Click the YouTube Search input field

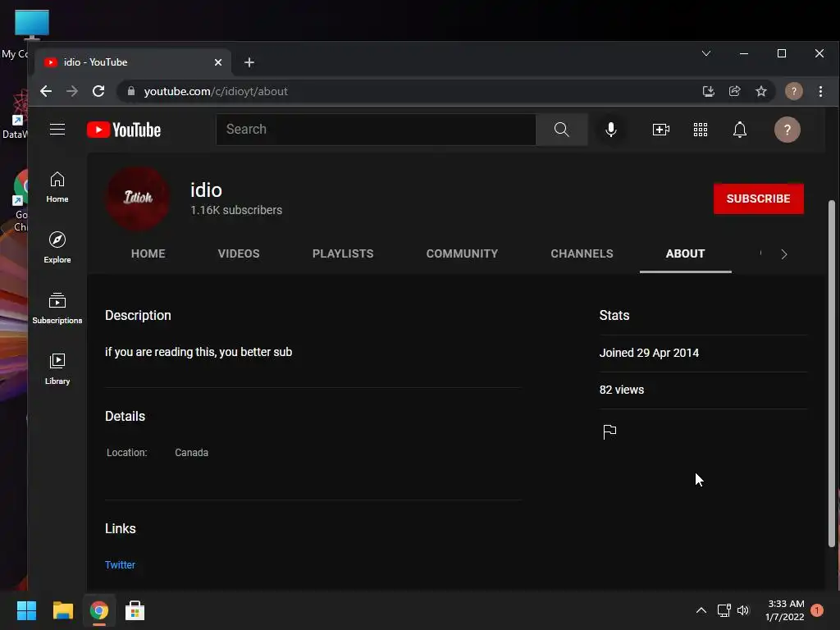pos(376,129)
